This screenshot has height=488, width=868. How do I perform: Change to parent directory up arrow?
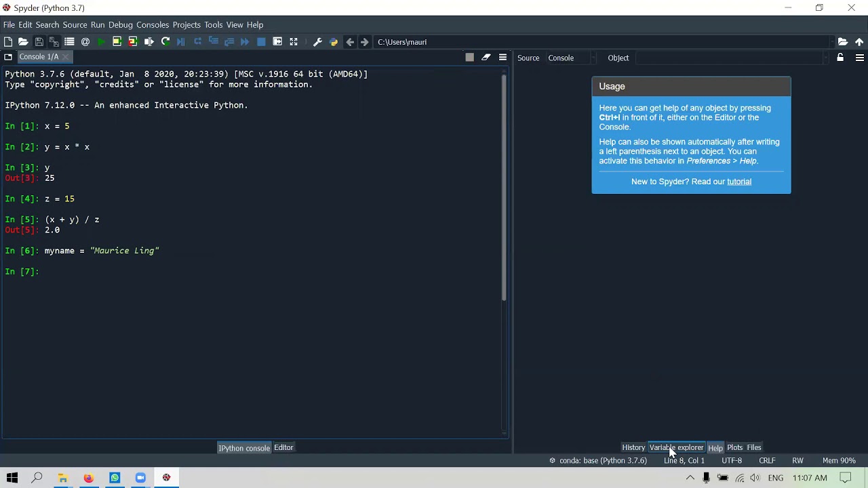[x=859, y=42]
